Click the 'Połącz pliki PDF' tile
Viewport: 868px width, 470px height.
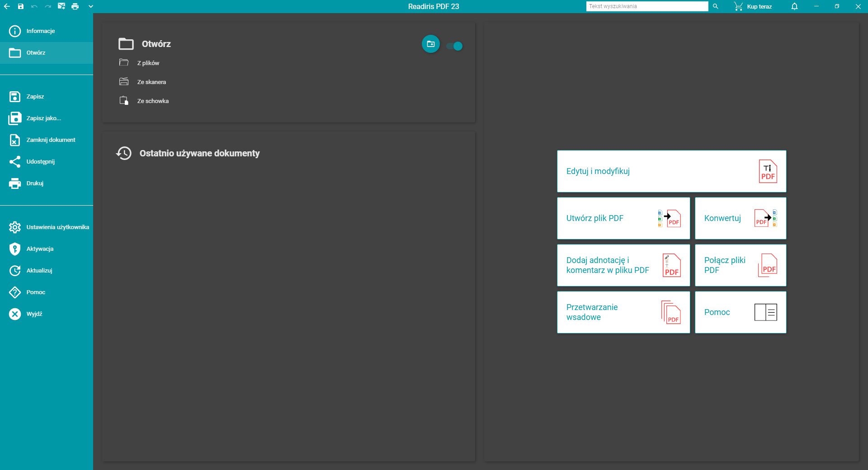coord(741,265)
